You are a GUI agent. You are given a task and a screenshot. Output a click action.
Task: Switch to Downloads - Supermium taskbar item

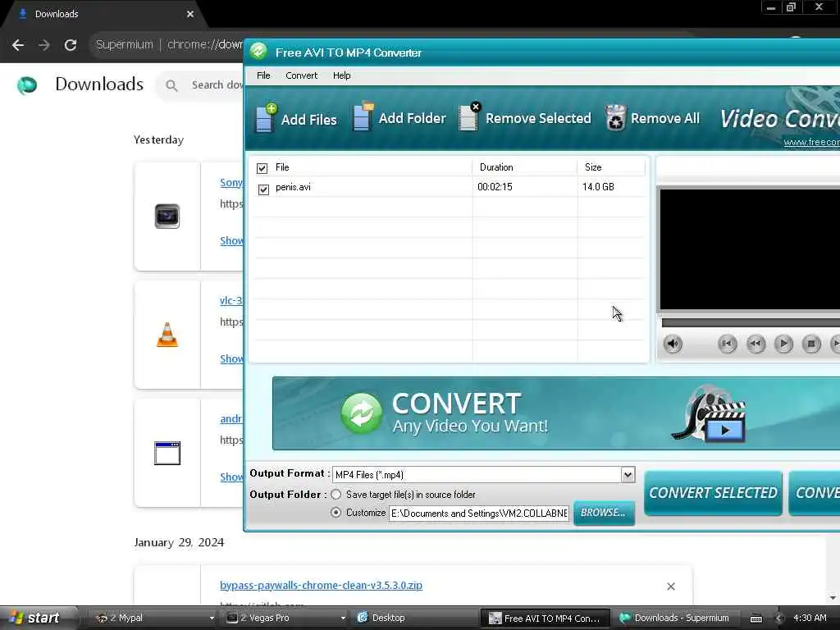click(x=676, y=619)
